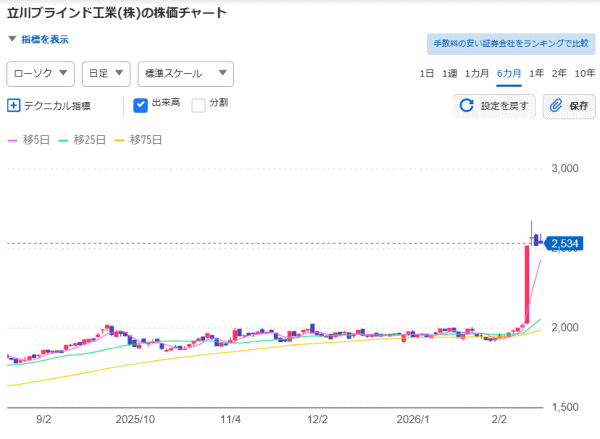Switch to the 2年 period tab
The width and height of the screenshot is (600, 439).
tap(559, 73)
